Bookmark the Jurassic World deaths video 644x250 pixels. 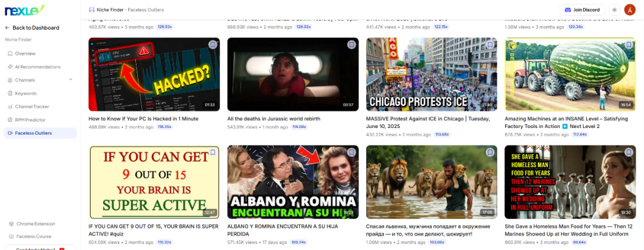click(352, 45)
